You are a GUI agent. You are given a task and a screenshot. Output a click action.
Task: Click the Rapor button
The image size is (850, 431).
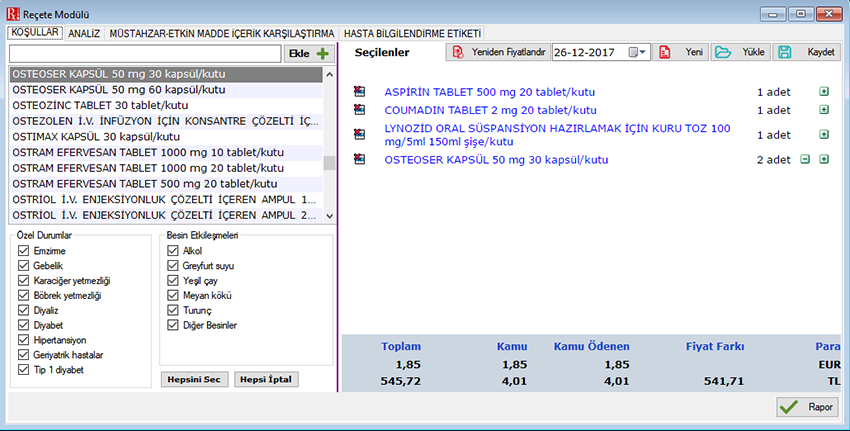808,407
